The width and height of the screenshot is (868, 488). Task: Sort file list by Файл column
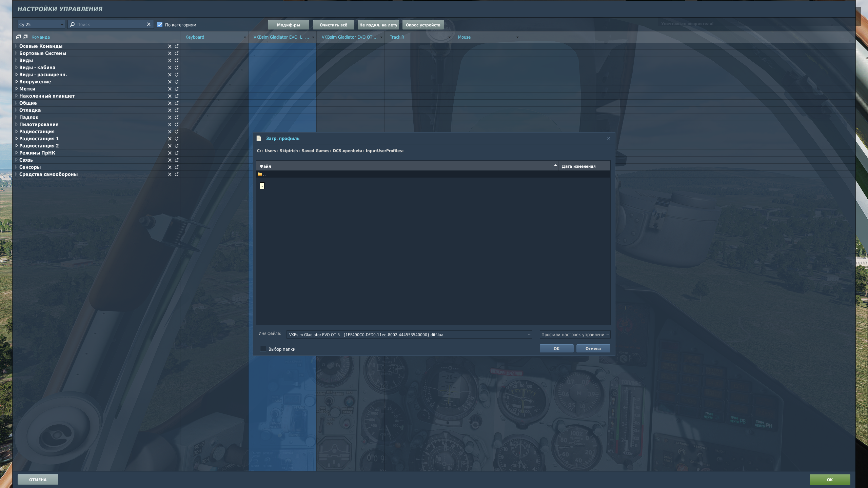point(407,166)
